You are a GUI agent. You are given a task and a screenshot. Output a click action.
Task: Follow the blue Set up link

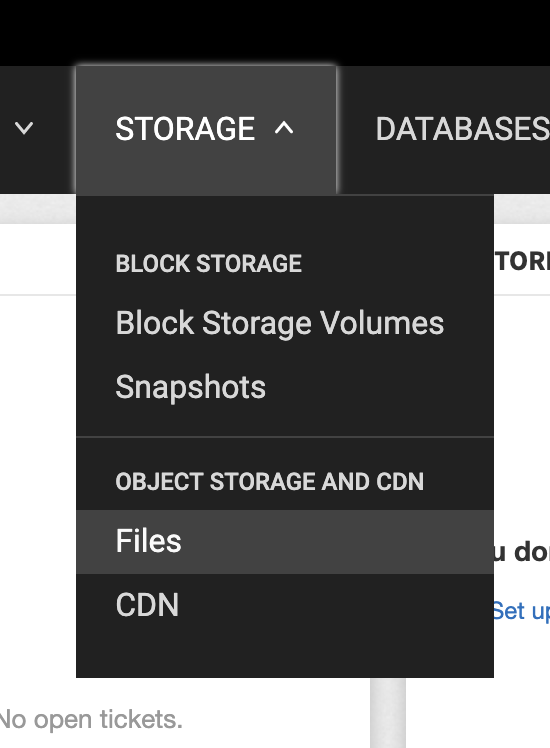(521, 611)
